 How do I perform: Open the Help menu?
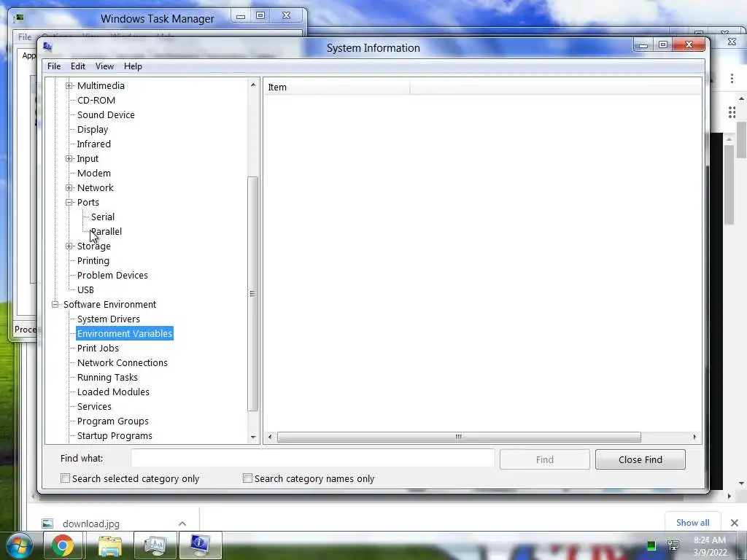[133, 66]
